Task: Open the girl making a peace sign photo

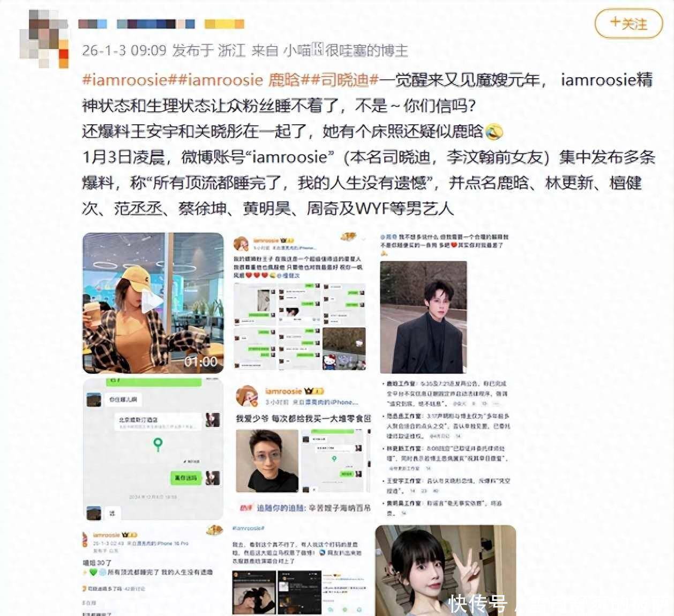Action: (445, 570)
